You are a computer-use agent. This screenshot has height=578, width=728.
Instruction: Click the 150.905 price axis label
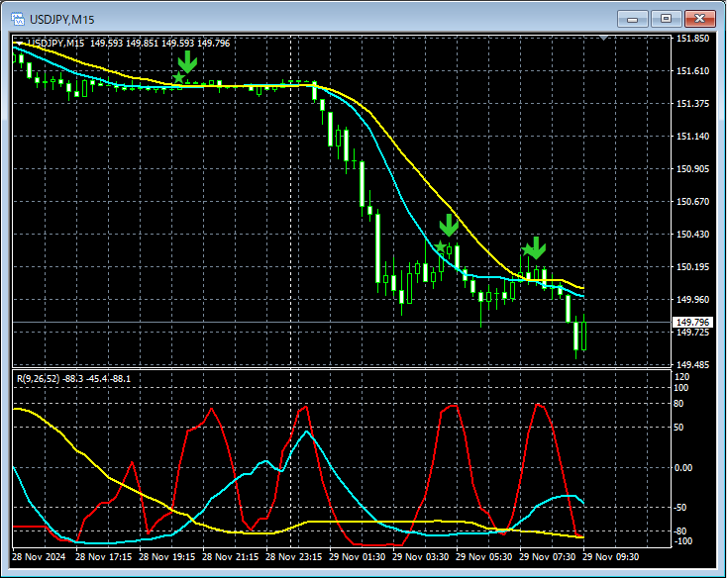pyautogui.click(x=692, y=169)
